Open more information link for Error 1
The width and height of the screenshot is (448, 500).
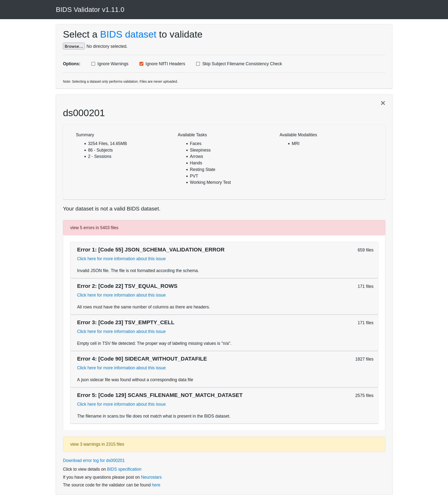point(121,259)
